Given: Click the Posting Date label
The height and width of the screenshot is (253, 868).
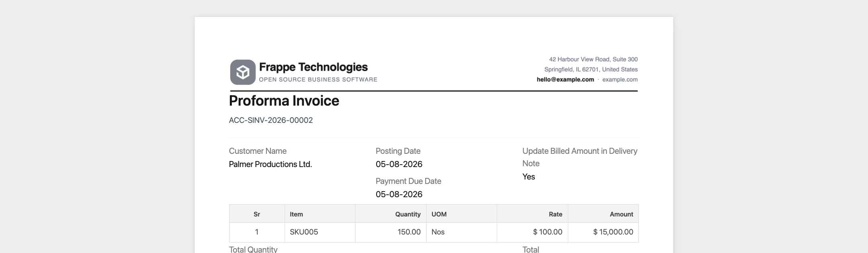Looking at the screenshot, I should pyautogui.click(x=398, y=151).
